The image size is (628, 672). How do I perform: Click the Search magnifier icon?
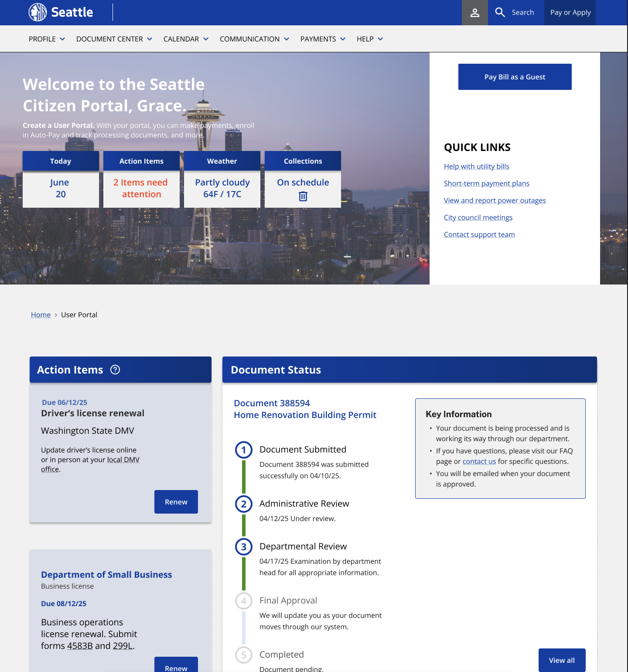(x=500, y=12)
